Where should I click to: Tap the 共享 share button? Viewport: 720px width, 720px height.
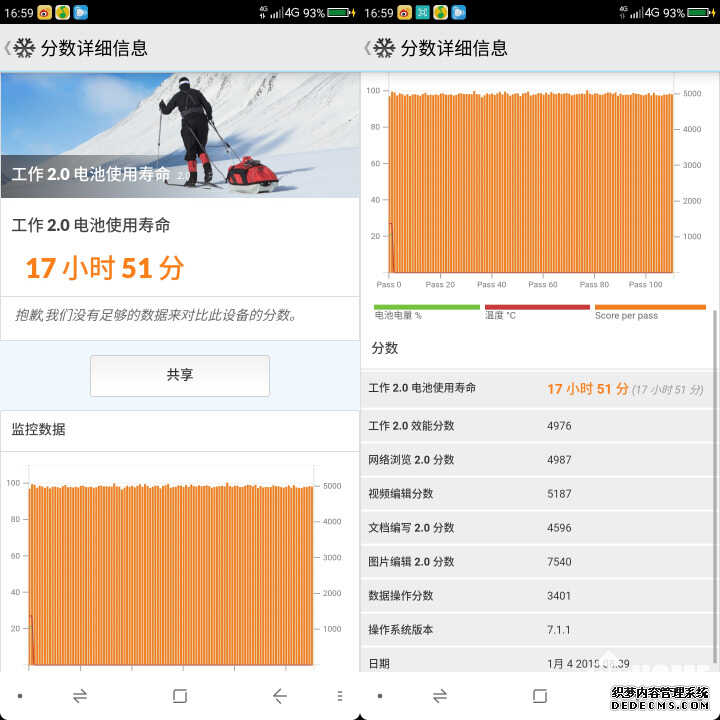coord(180,376)
